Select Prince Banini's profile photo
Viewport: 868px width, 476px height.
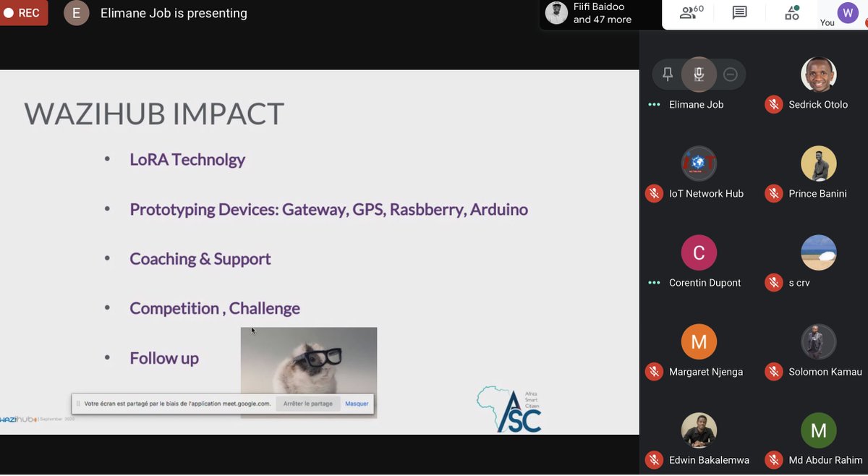819,163
